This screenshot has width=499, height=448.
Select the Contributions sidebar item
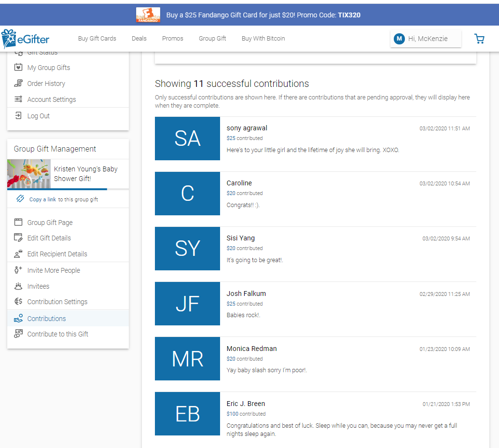point(68,319)
